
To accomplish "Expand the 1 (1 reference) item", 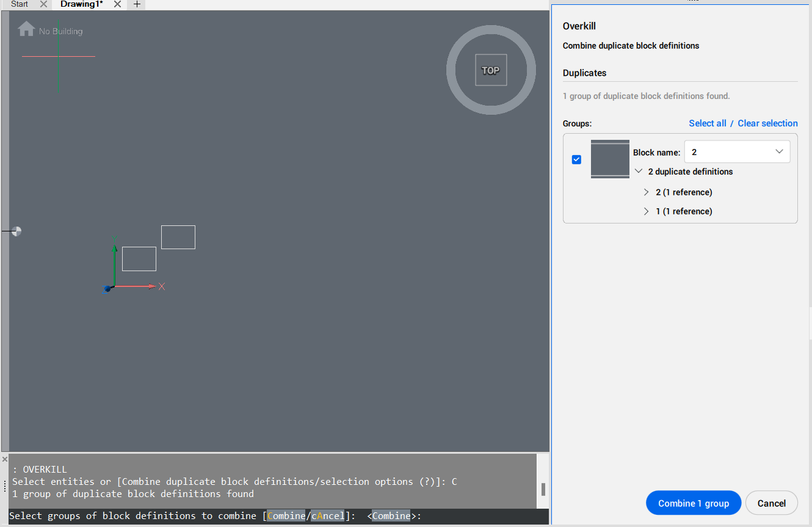I will point(647,211).
